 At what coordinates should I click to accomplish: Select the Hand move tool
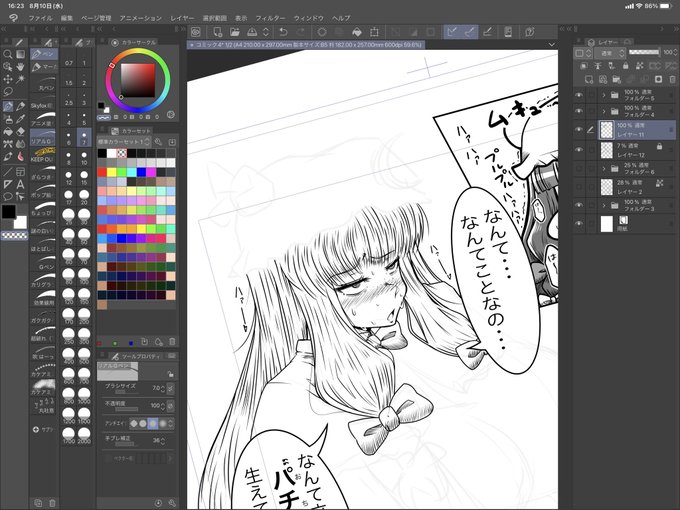(20, 67)
